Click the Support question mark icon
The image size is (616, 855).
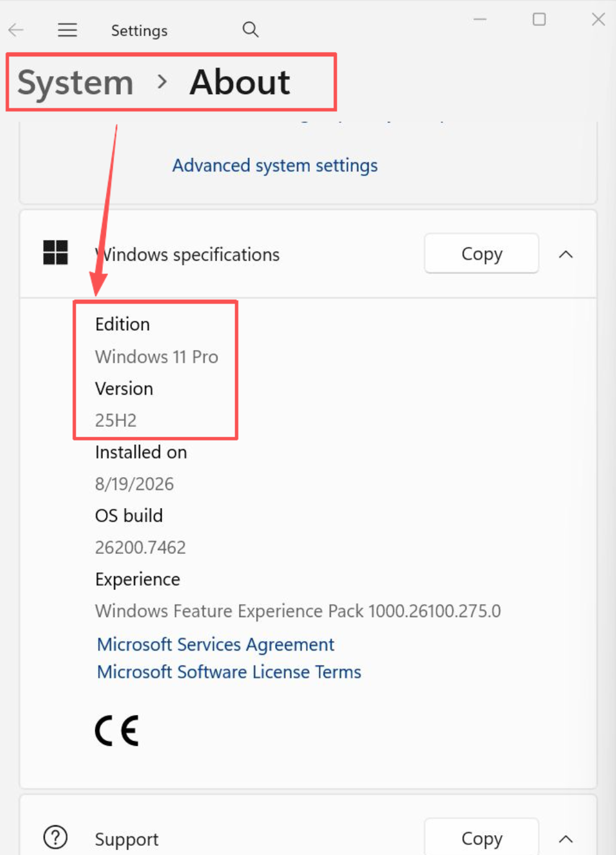(56, 837)
